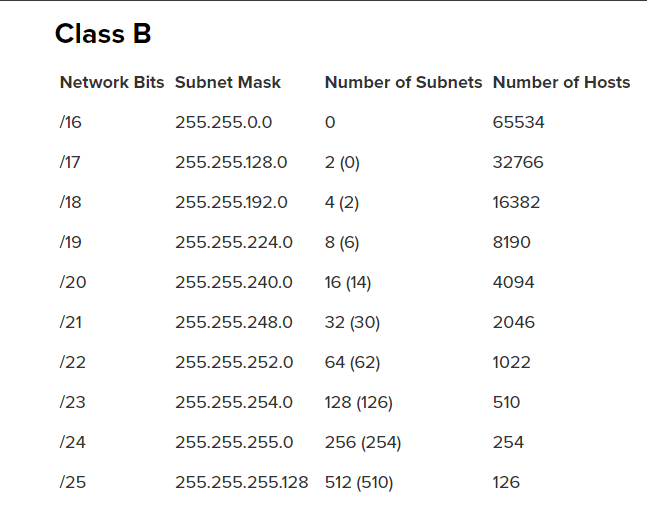Click host count 254
The height and width of the screenshot is (507, 647).
tap(508, 443)
